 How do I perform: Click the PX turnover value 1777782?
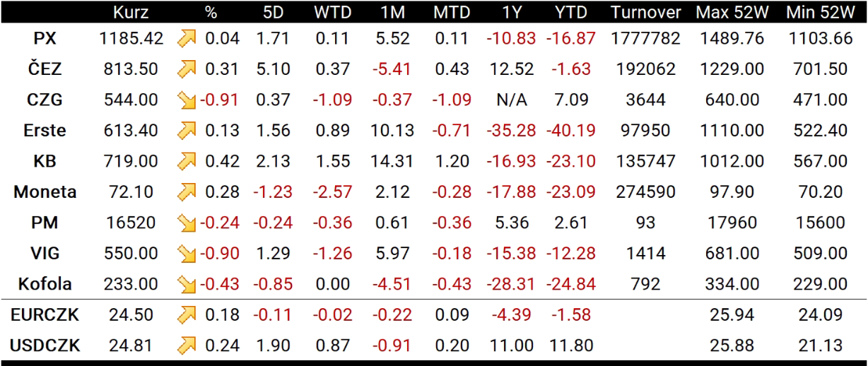(x=646, y=38)
